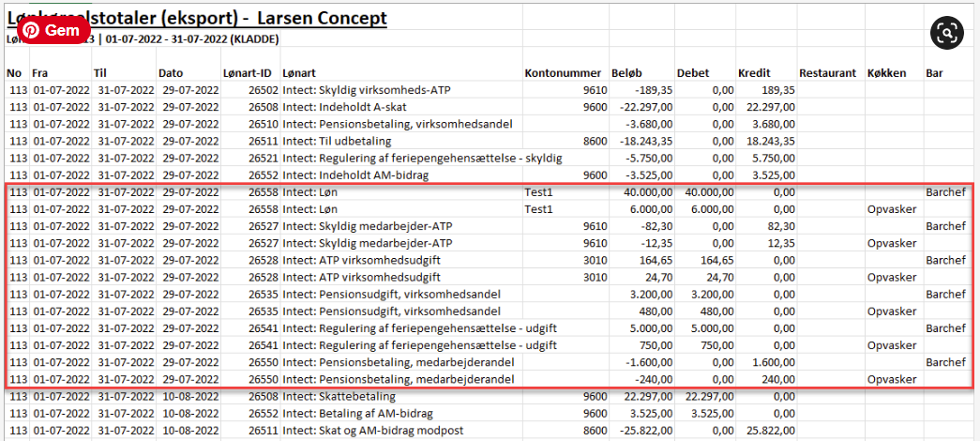The image size is (980, 441).
Task: Select cell Intect: Skyldig virksomheds-ATP
Action: tap(367, 90)
